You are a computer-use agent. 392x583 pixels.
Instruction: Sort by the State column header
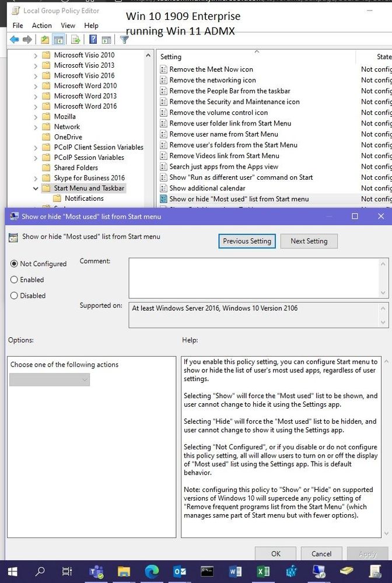click(374, 57)
